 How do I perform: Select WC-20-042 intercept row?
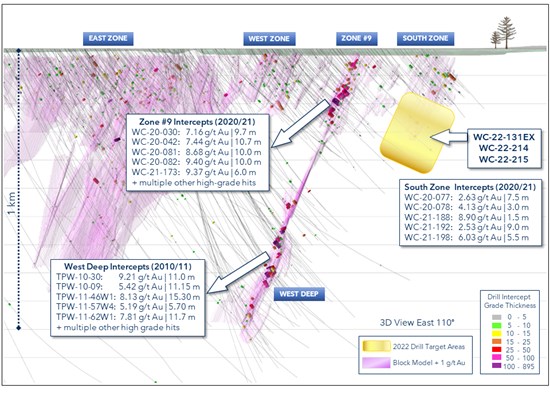coord(196,142)
